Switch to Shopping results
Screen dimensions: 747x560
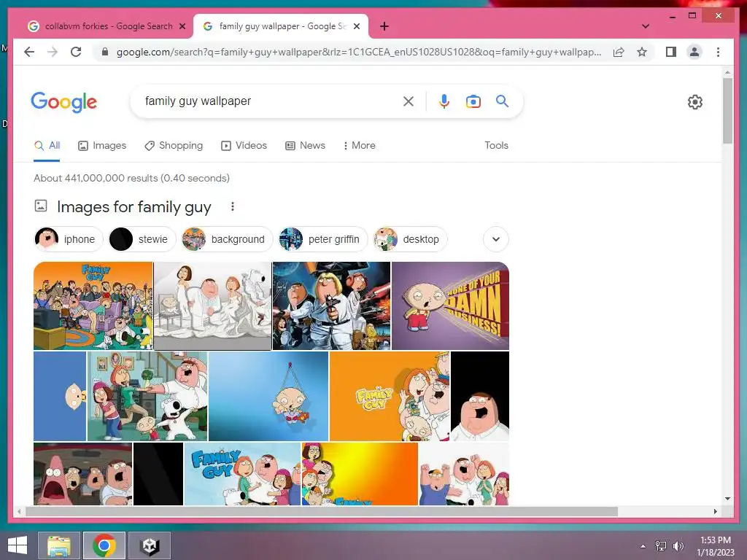coord(174,146)
